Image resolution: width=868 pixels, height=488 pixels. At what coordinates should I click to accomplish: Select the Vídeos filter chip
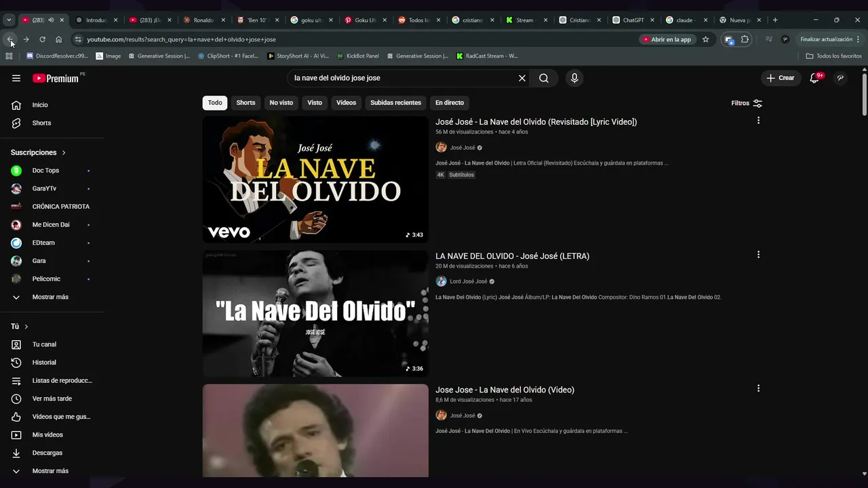(346, 103)
